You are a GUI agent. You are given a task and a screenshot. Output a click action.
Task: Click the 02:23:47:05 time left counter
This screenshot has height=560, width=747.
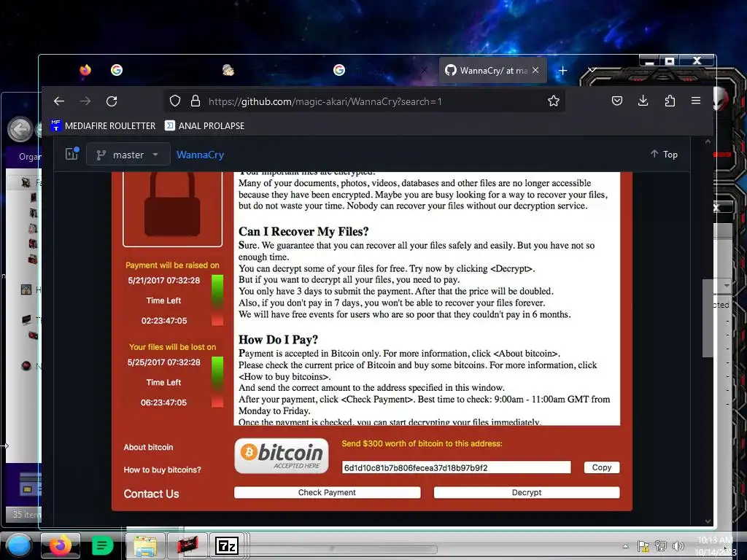coord(164,321)
